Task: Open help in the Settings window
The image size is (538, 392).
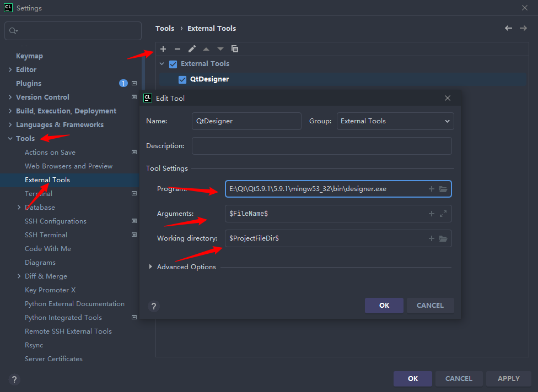Action: point(14,379)
